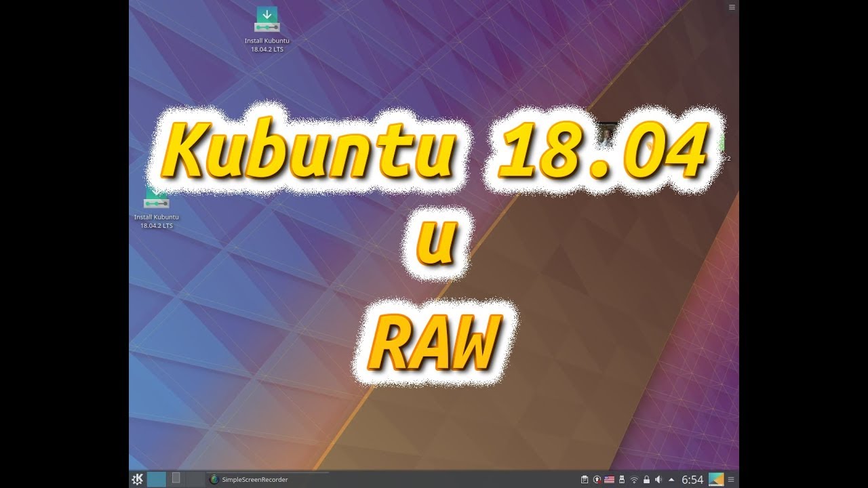
Task: Open the Wi-Fi network tray icon
Action: tap(634, 479)
